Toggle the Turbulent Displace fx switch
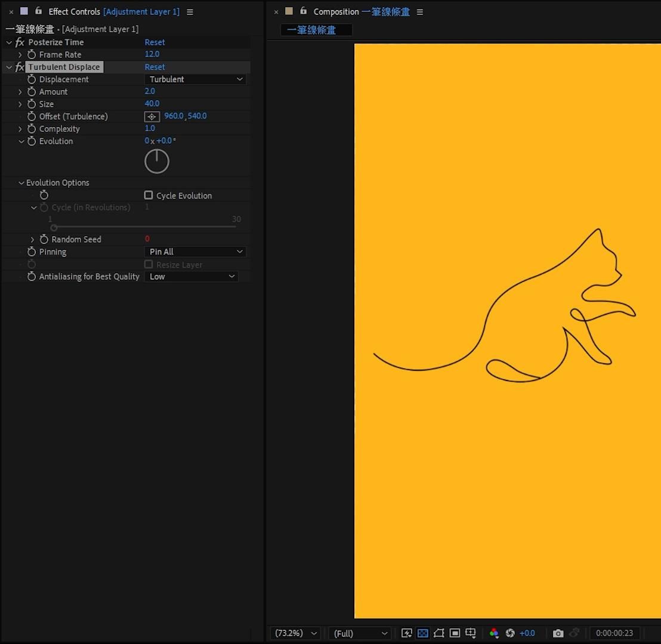 20,67
